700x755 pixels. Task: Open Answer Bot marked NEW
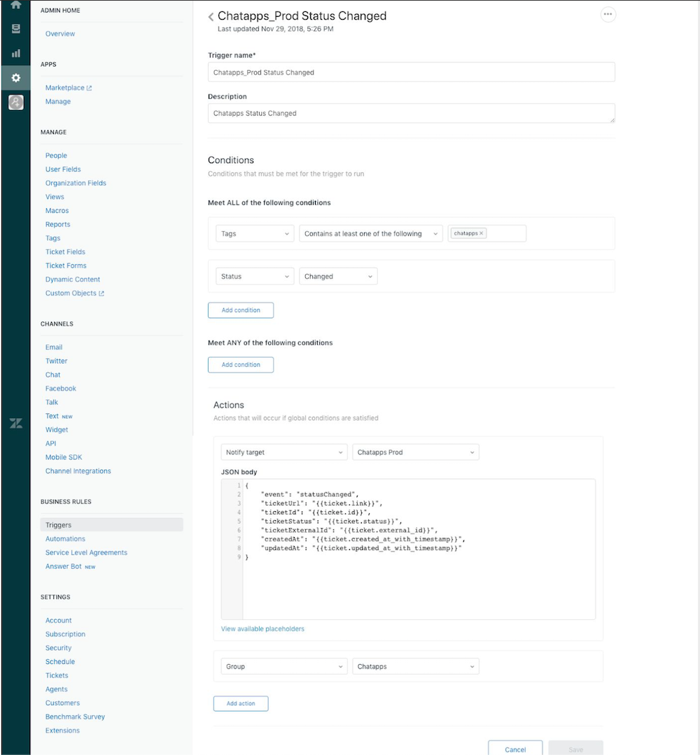(70, 566)
